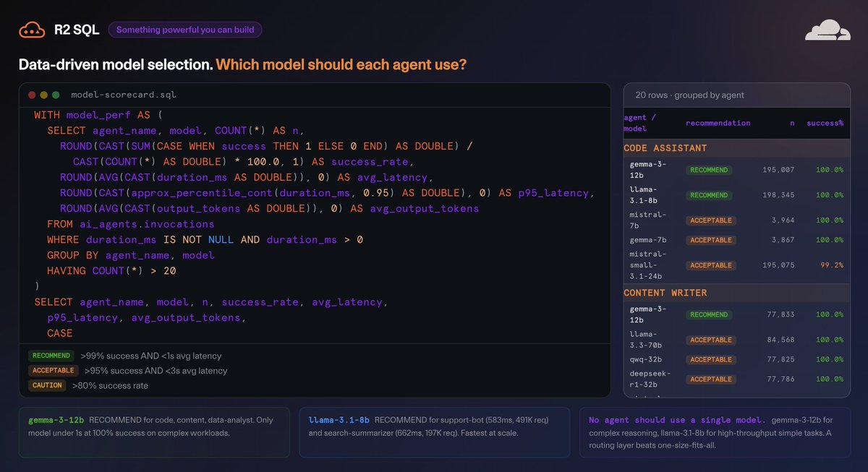
Task: Click the 195,007 count value
Action: [x=778, y=170]
